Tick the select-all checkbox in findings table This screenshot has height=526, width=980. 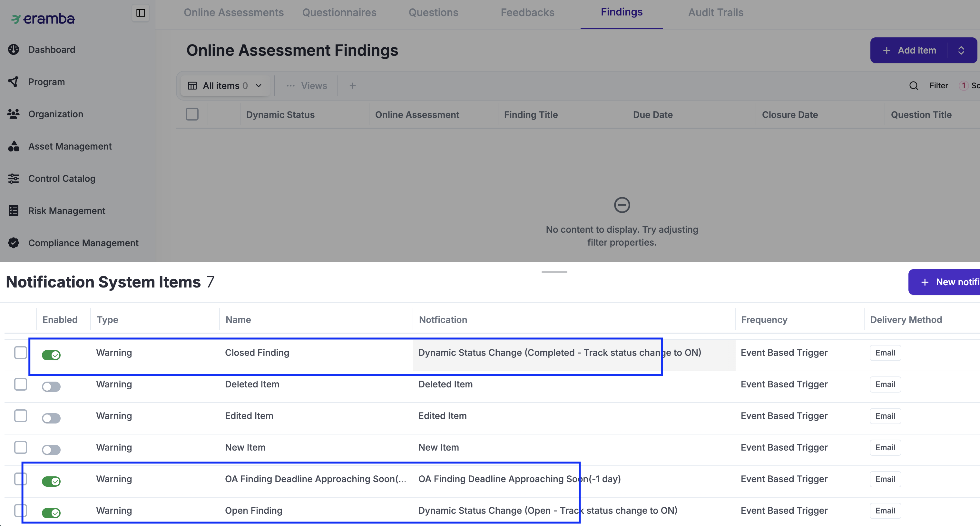pos(192,114)
